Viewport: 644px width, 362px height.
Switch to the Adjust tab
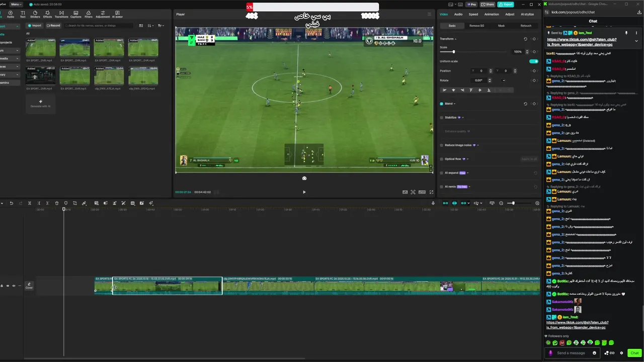pyautogui.click(x=510, y=14)
